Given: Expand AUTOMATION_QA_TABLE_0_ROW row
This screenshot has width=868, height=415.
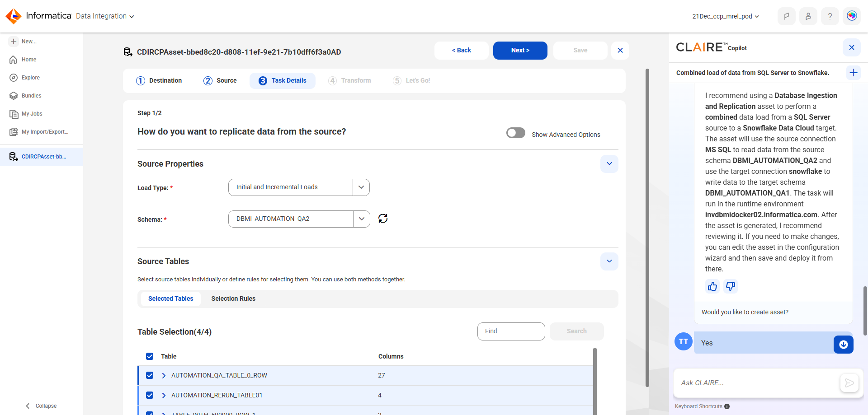Looking at the screenshot, I should coord(164,376).
